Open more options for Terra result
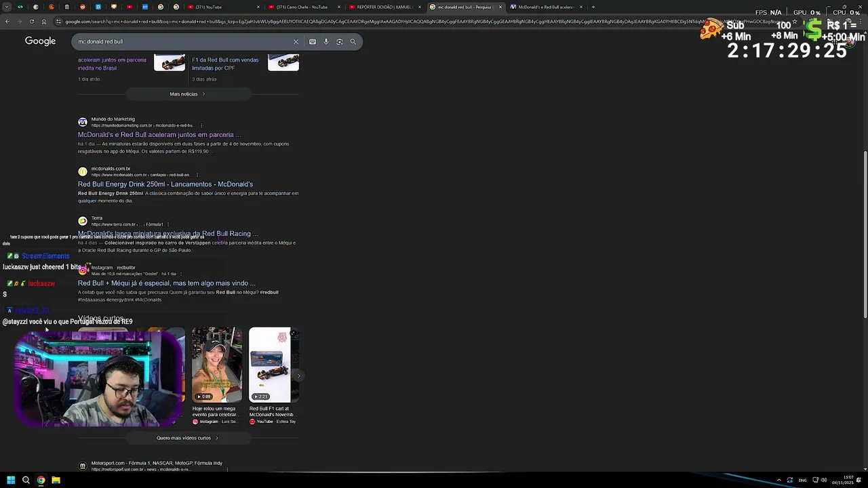 pyautogui.click(x=167, y=224)
